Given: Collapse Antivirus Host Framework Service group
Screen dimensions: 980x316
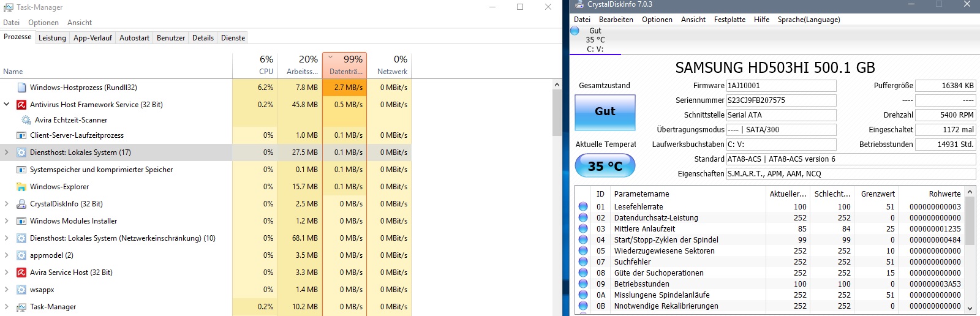Looking at the screenshot, I should point(6,105).
